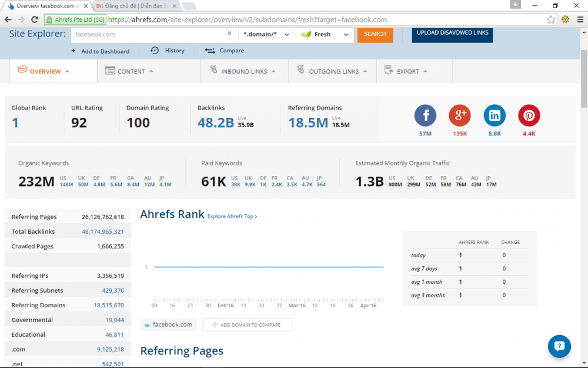The width and height of the screenshot is (588, 368).
Task: Click the History clock icon
Action: 155,50
